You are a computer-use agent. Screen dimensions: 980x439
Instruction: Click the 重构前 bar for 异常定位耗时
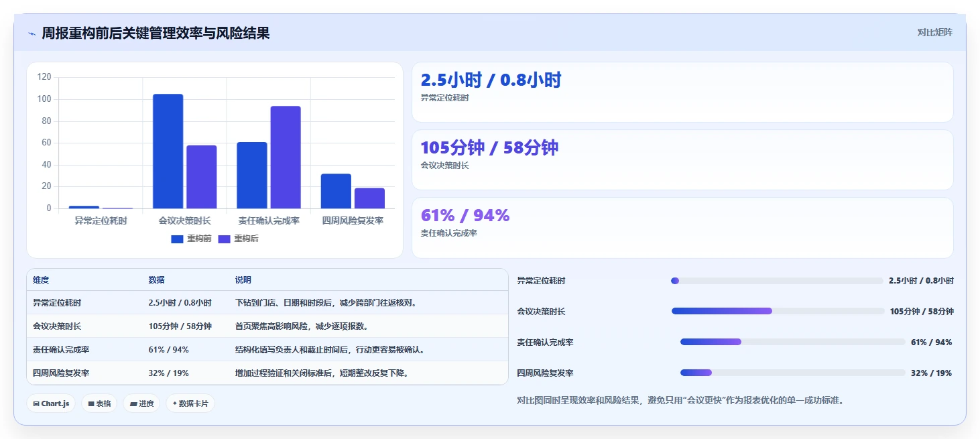tap(84, 207)
